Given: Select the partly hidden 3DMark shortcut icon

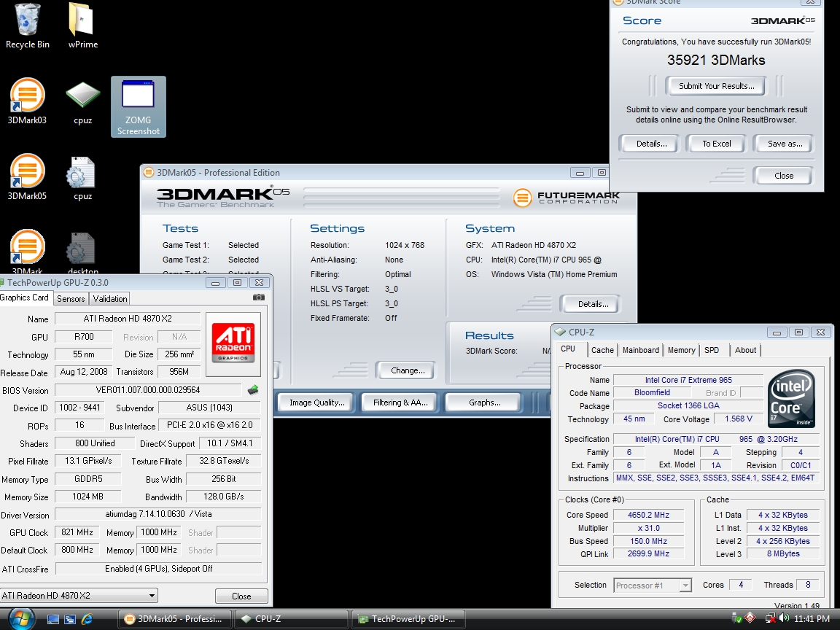Looking at the screenshot, I should [27, 252].
